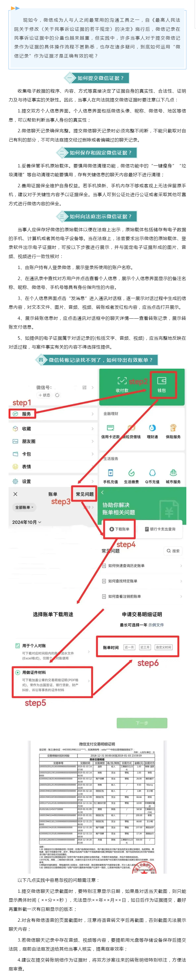Open the 服务 menu row icon

click(x=15, y=414)
